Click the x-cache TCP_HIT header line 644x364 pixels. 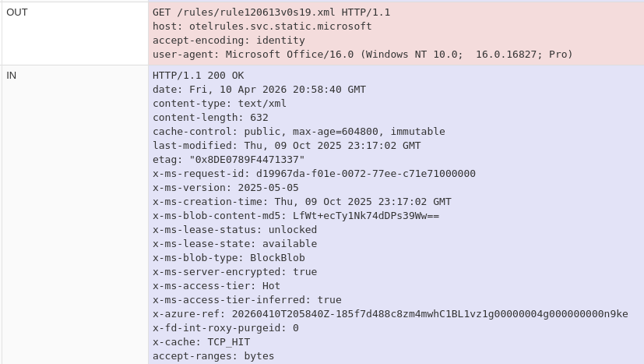click(201, 342)
